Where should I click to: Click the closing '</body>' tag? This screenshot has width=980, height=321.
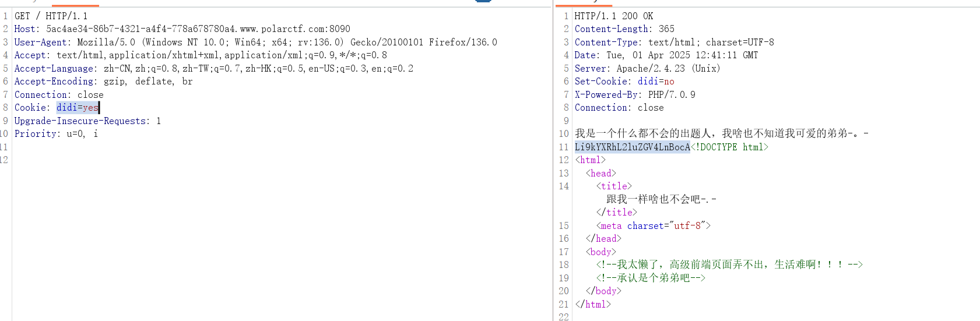pyautogui.click(x=603, y=291)
